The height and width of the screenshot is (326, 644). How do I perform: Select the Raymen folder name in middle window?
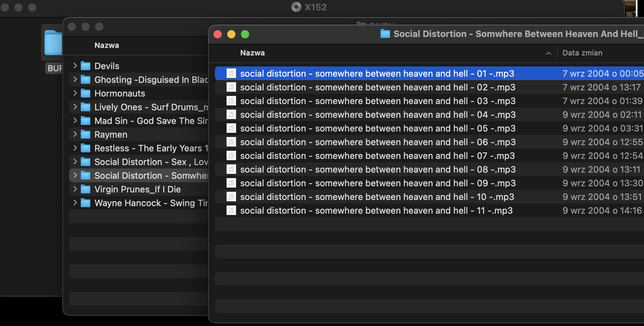click(x=111, y=135)
